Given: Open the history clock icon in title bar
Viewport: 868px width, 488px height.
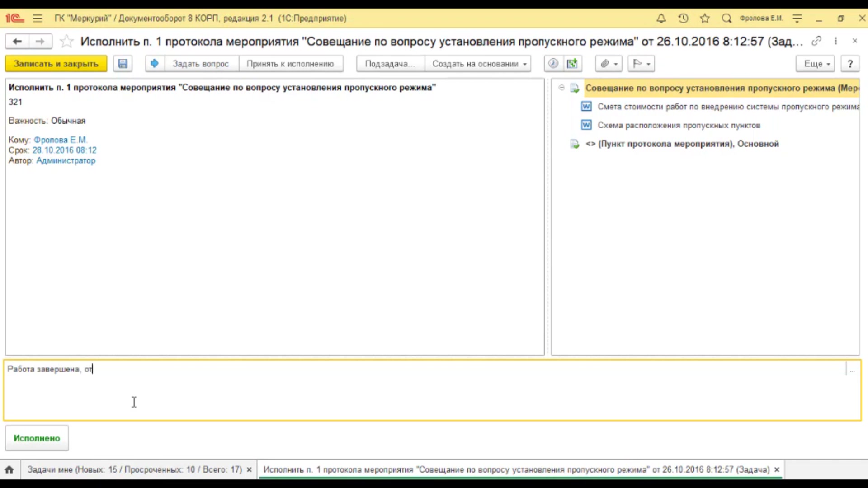Looking at the screenshot, I should [683, 19].
